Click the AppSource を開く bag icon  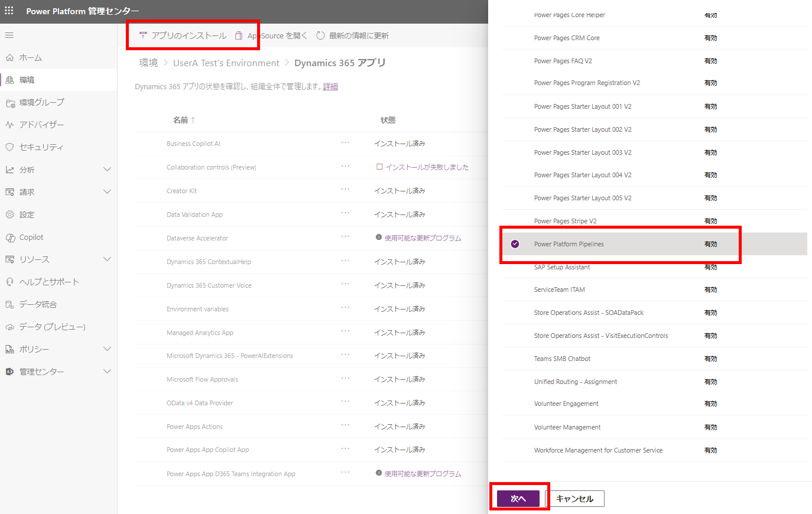coord(239,35)
